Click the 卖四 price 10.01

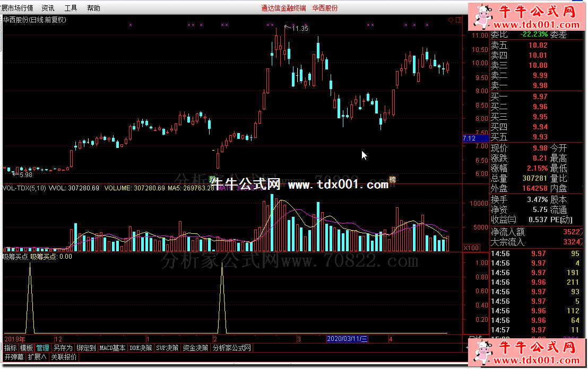coord(538,55)
